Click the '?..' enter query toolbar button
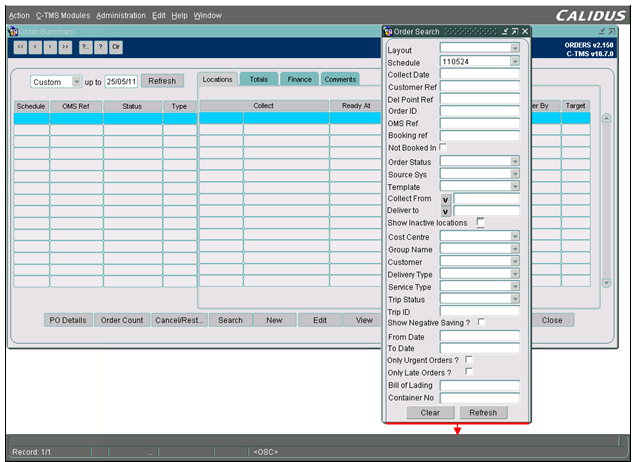This screenshot has height=462, width=632. pos(85,47)
